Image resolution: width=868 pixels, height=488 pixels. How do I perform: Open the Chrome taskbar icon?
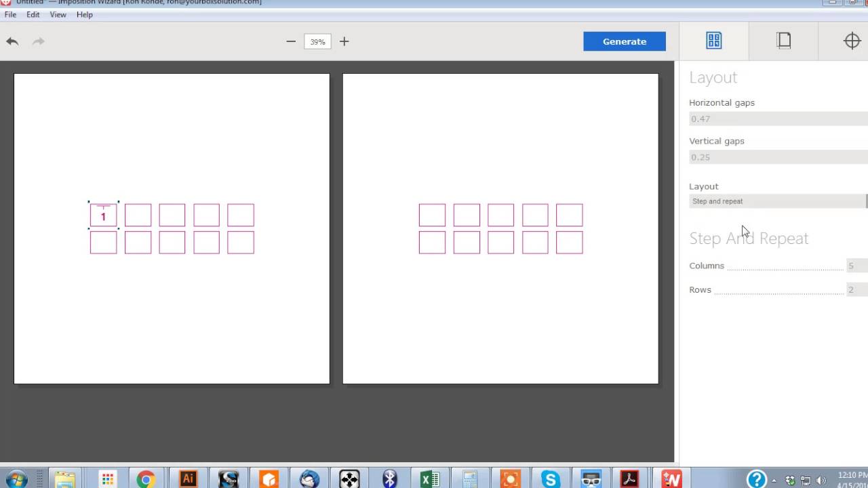click(x=146, y=479)
